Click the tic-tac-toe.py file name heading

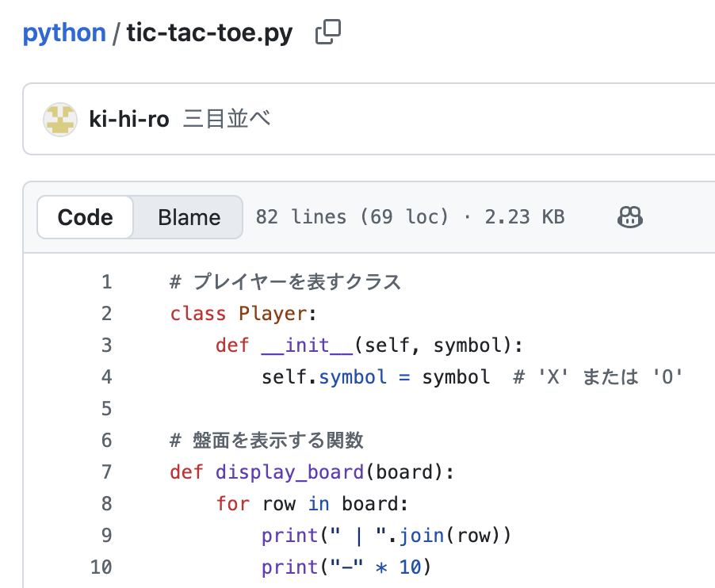(x=209, y=33)
